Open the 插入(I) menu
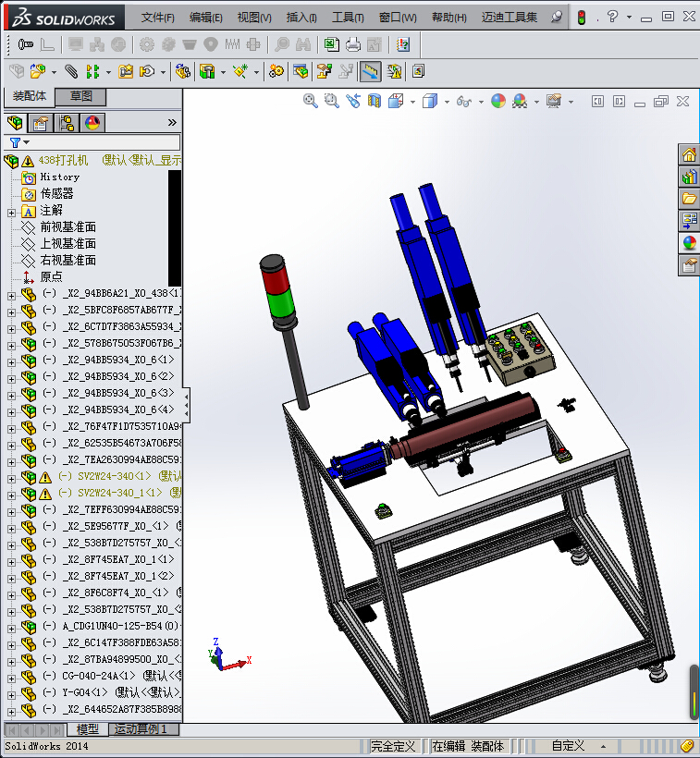 pos(301,18)
